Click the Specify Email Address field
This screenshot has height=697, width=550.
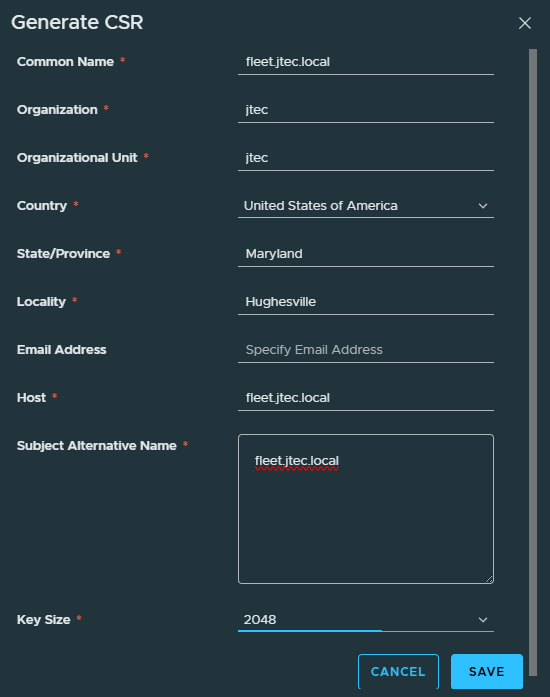(x=365, y=350)
